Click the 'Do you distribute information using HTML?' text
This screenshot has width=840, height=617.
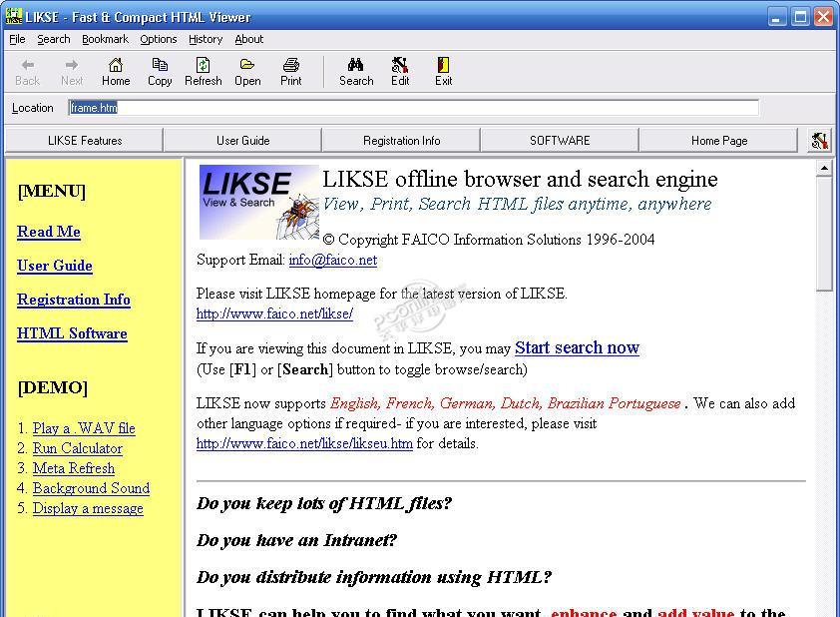374,577
